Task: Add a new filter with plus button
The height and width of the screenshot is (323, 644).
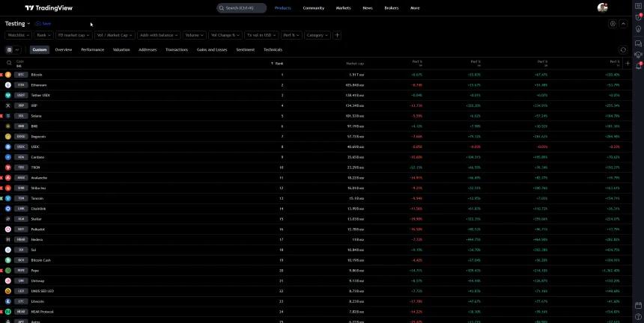Action: 337,35
